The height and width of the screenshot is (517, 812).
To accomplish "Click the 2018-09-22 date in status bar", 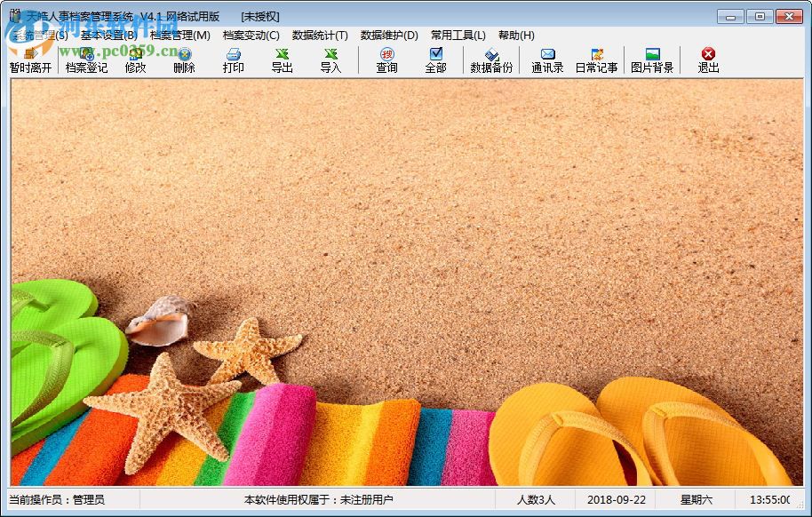I will coord(615,499).
